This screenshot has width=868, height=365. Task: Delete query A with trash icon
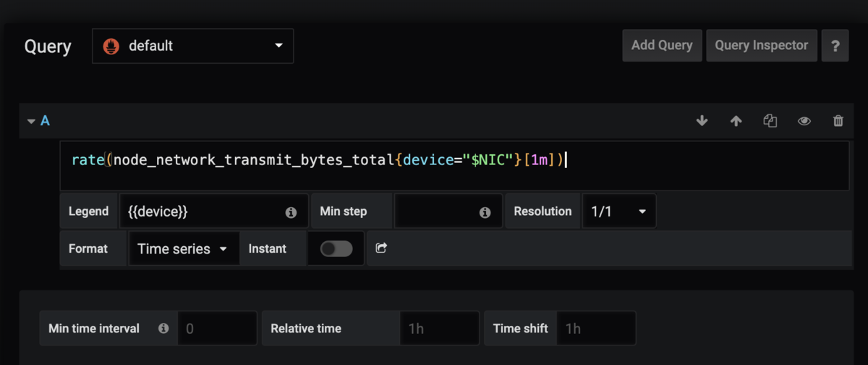pos(838,121)
